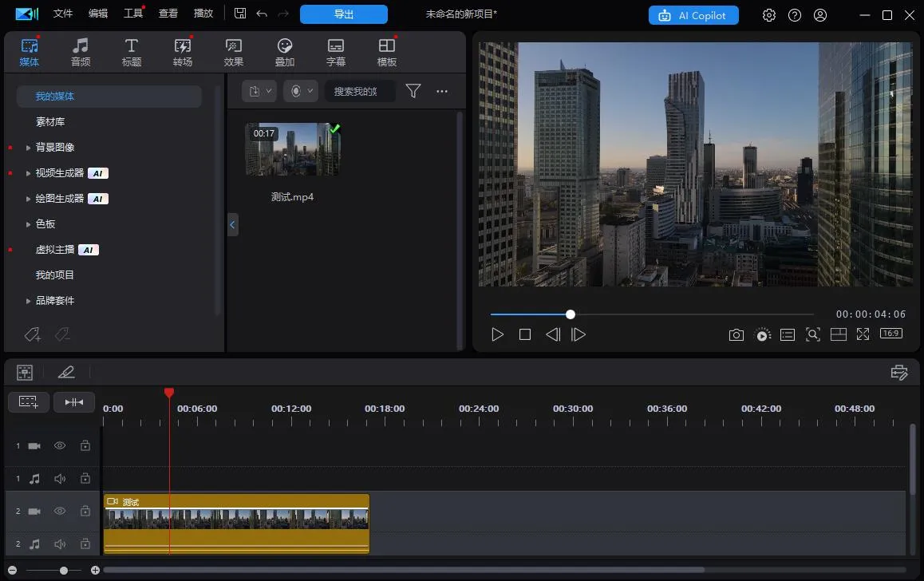Click the zoom in plus icon on timeline
The height and width of the screenshot is (581, 924).
pyautogui.click(x=95, y=570)
